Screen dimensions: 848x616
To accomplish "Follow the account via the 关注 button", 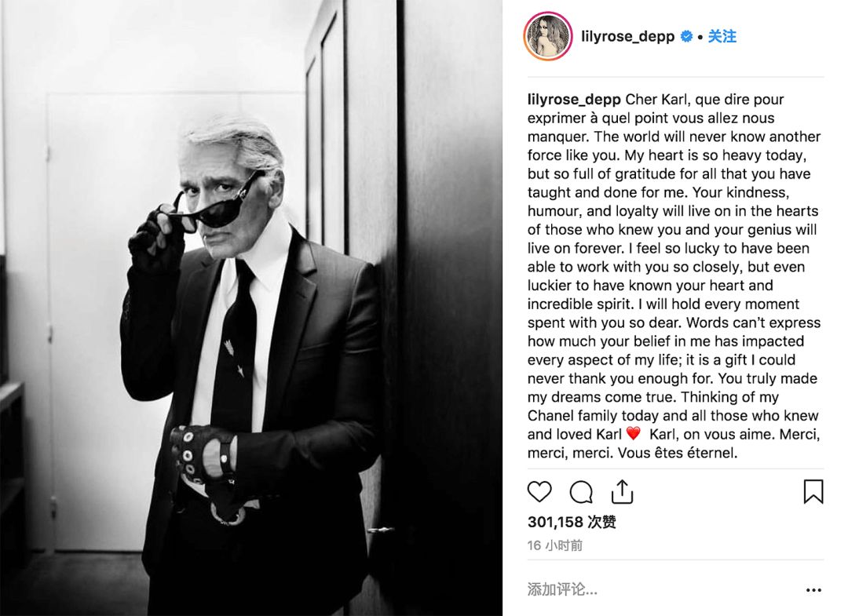I will coord(722,36).
